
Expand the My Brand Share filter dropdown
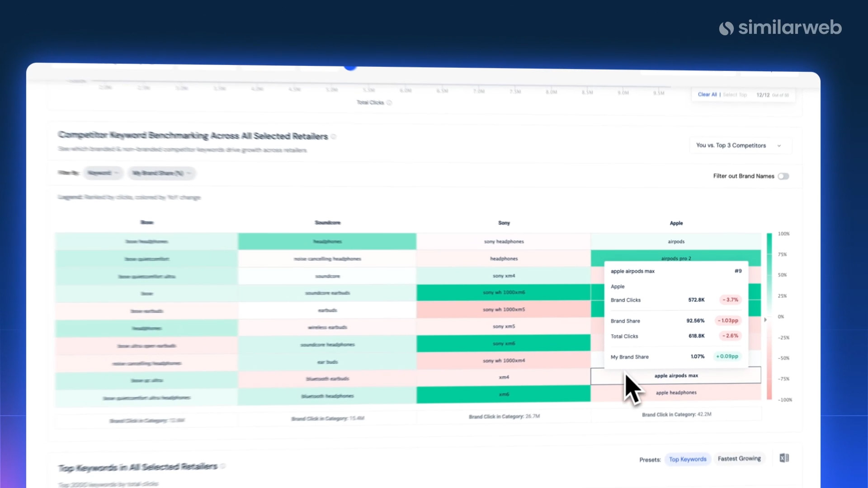click(161, 173)
